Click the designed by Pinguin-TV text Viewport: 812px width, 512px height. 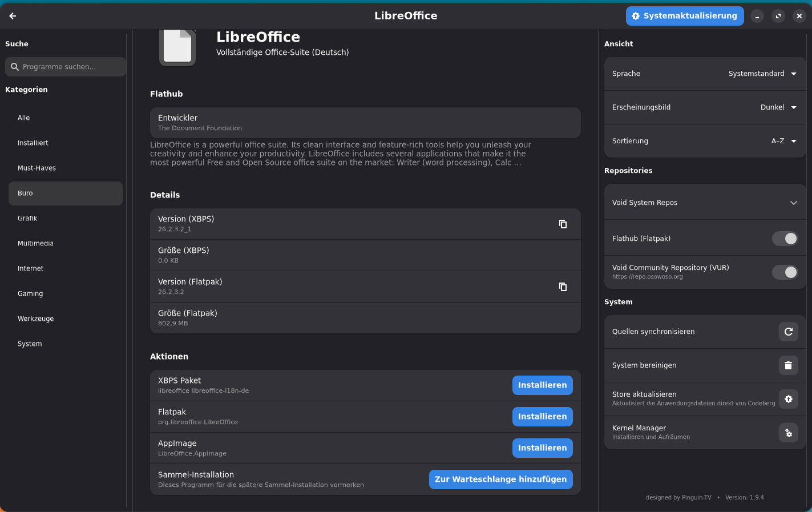coord(678,498)
